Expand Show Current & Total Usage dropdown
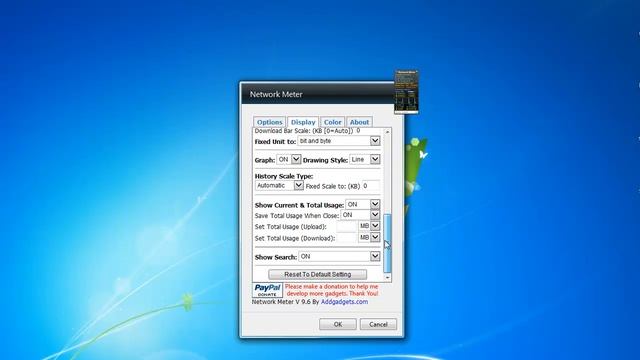Image resolution: width=640 pixels, height=360 pixels. tap(363, 204)
